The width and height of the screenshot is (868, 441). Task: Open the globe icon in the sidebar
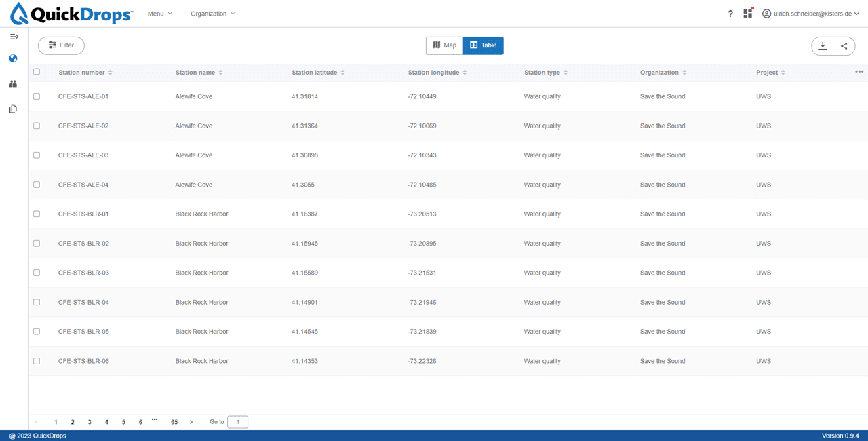pyautogui.click(x=13, y=59)
